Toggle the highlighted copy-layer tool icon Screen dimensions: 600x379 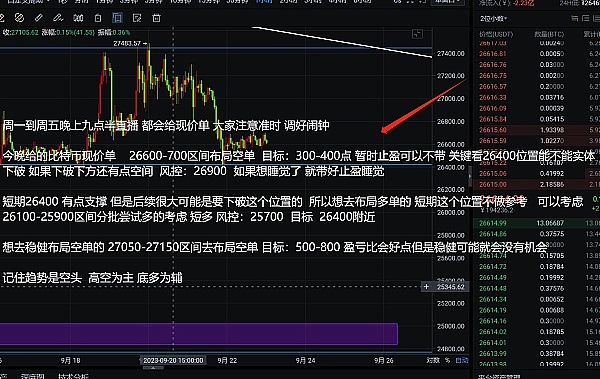point(117,18)
